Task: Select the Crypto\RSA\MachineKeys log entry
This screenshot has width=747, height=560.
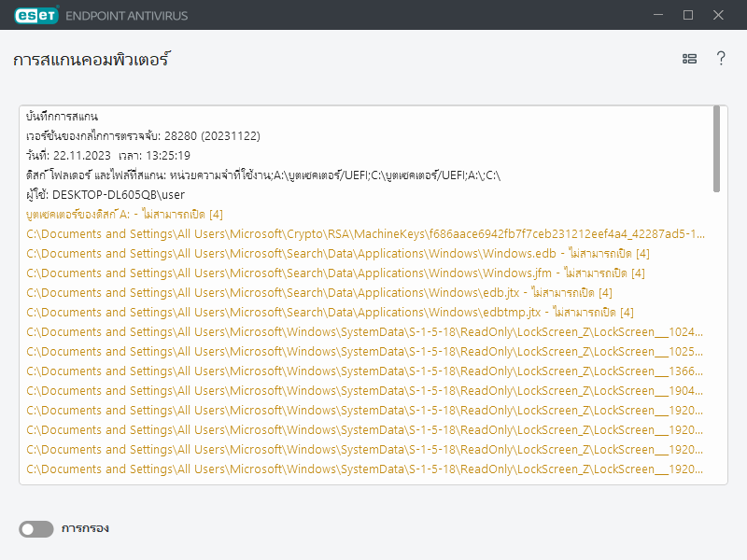Action: (x=365, y=234)
